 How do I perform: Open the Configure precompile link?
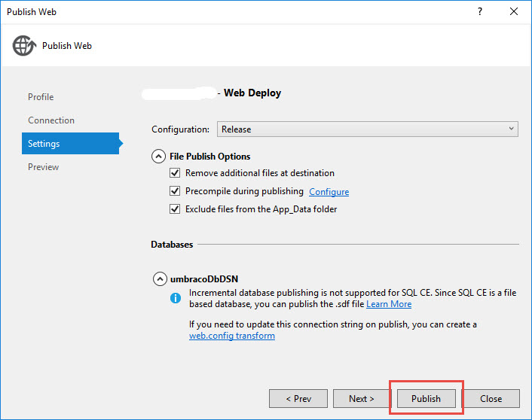pos(329,192)
